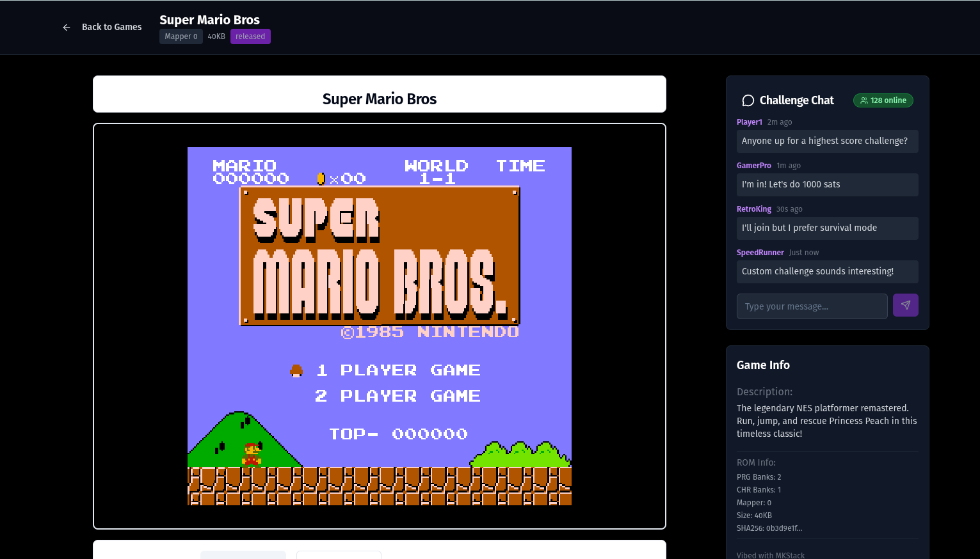Viewport: 980px width, 559px height.
Task: Click the Mapper 0 badge
Action: 181,36
